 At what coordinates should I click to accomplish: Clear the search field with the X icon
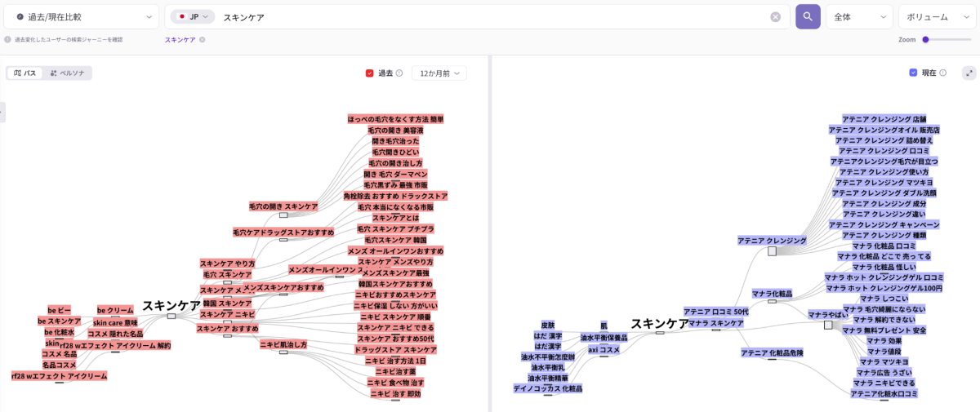[x=775, y=17]
